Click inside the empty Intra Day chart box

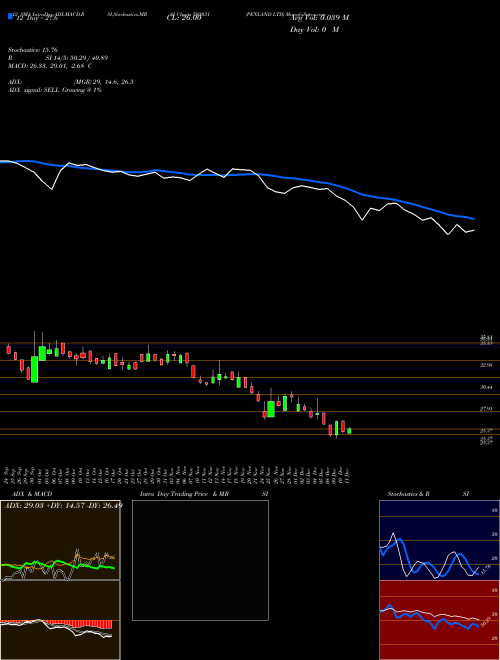[x=200, y=560]
